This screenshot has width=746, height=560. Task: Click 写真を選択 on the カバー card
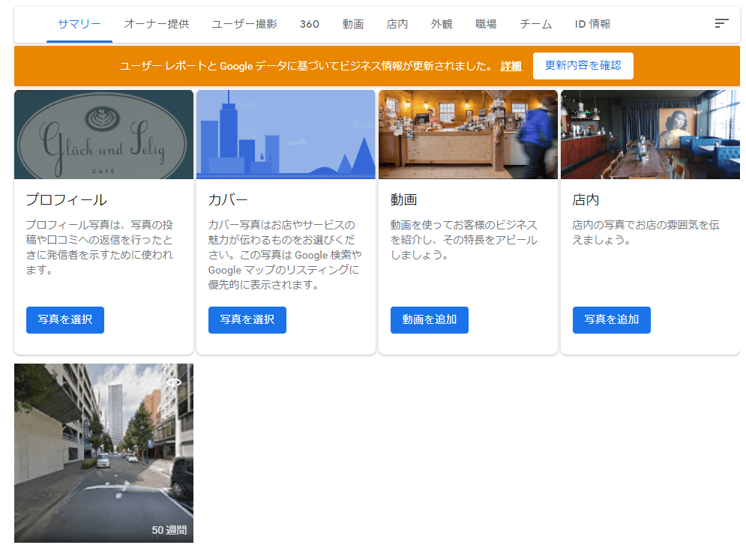coord(247,320)
